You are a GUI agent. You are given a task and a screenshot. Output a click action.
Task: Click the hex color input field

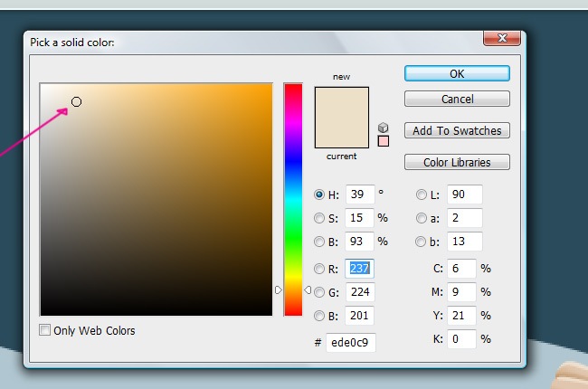coord(351,343)
